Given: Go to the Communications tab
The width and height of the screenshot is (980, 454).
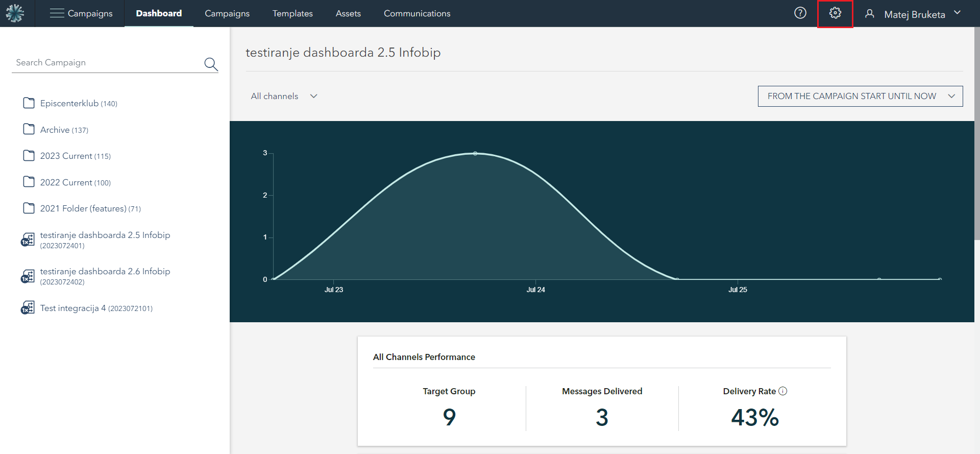Looking at the screenshot, I should 417,13.
